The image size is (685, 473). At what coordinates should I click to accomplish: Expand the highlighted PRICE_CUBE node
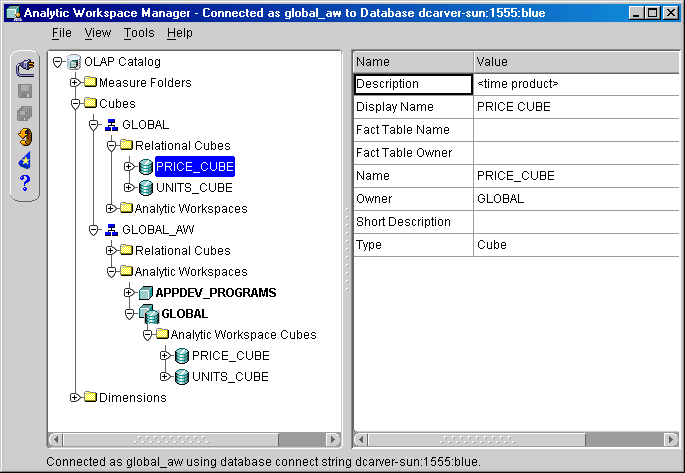click(128, 166)
